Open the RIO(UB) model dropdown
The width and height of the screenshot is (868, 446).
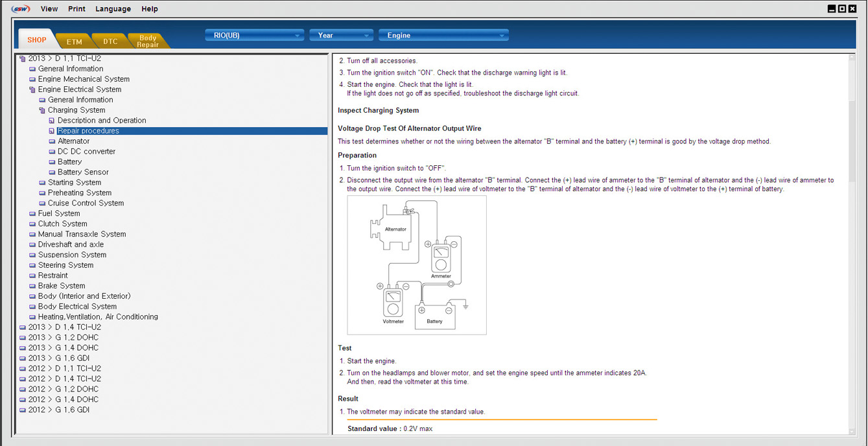[254, 36]
